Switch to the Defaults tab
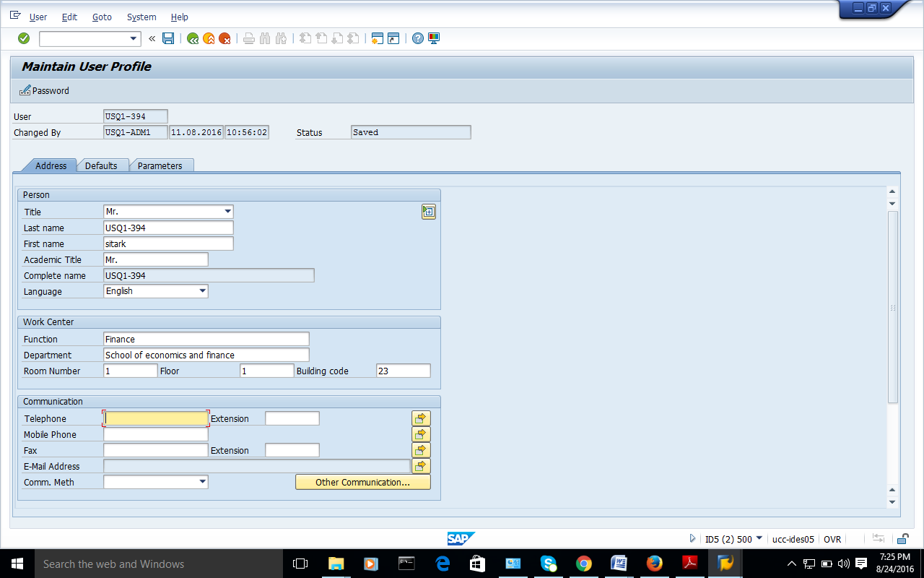 click(x=101, y=165)
